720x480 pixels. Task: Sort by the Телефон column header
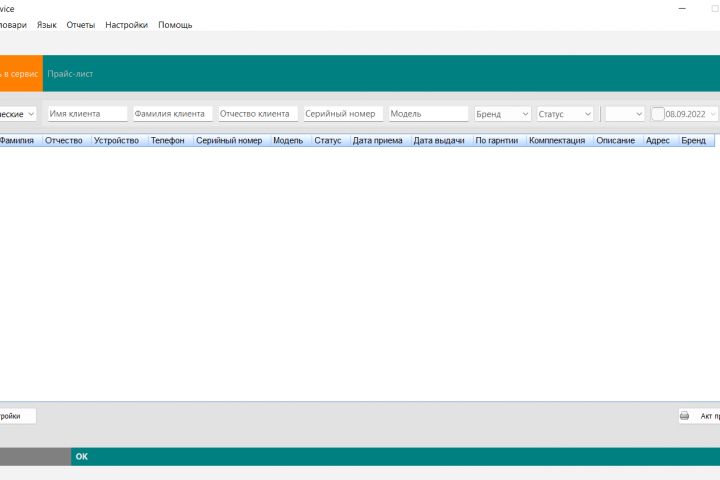(170, 141)
